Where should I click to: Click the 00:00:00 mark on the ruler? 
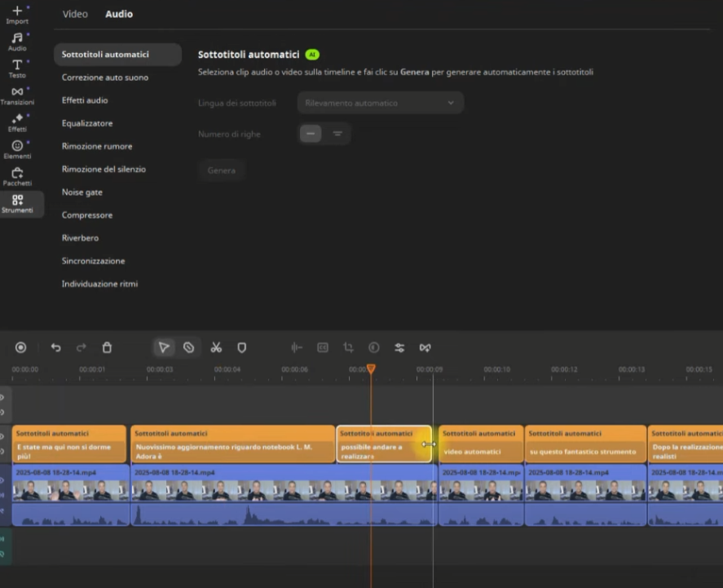click(x=25, y=369)
